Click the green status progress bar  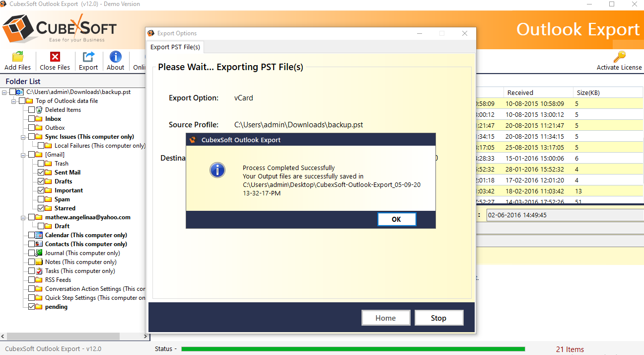pyautogui.click(x=353, y=349)
